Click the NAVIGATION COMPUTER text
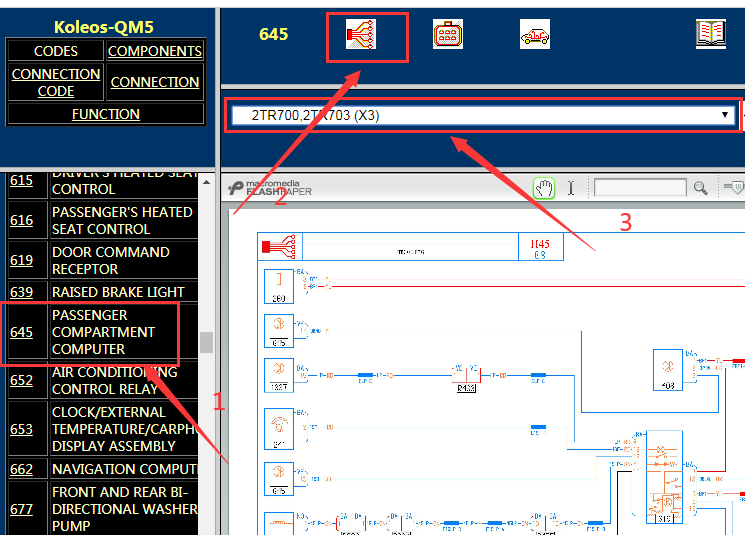The height and width of the screenshot is (535, 745). pyautogui.click(x=124, y=469)
